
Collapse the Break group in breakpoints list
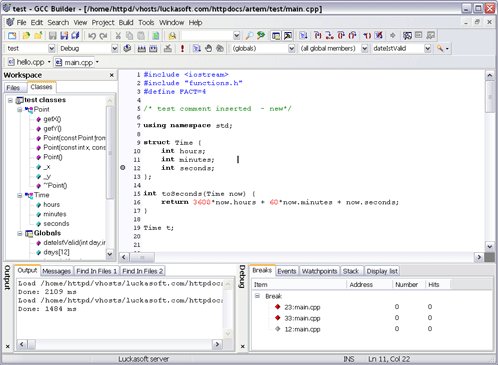tap(257, 296)
